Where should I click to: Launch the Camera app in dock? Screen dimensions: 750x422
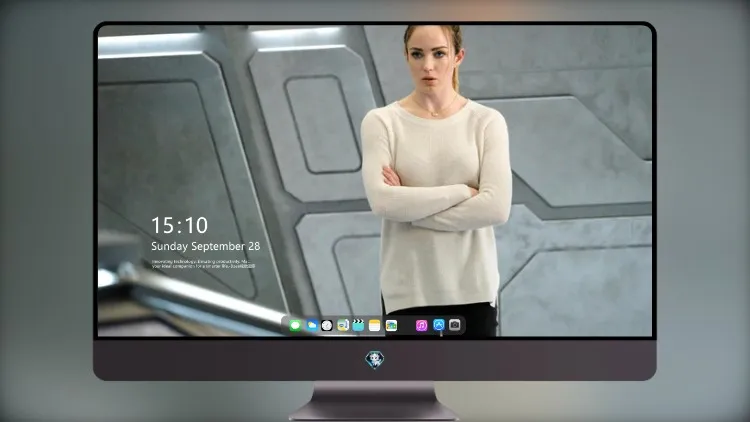click(455, 325)
